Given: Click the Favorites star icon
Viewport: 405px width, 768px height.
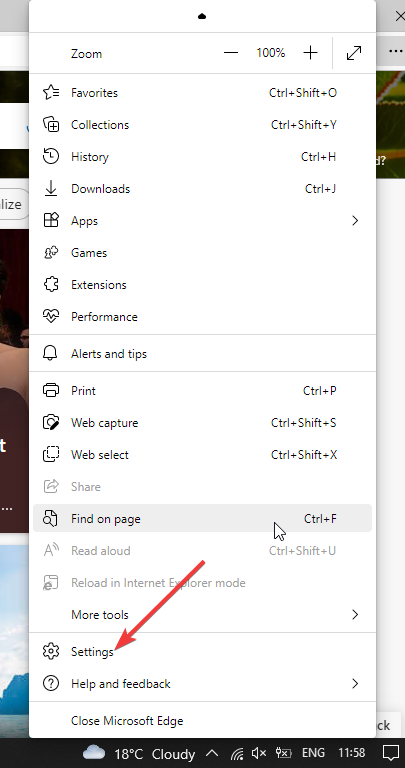Looking at the screenshot, I should pos(51,93).
